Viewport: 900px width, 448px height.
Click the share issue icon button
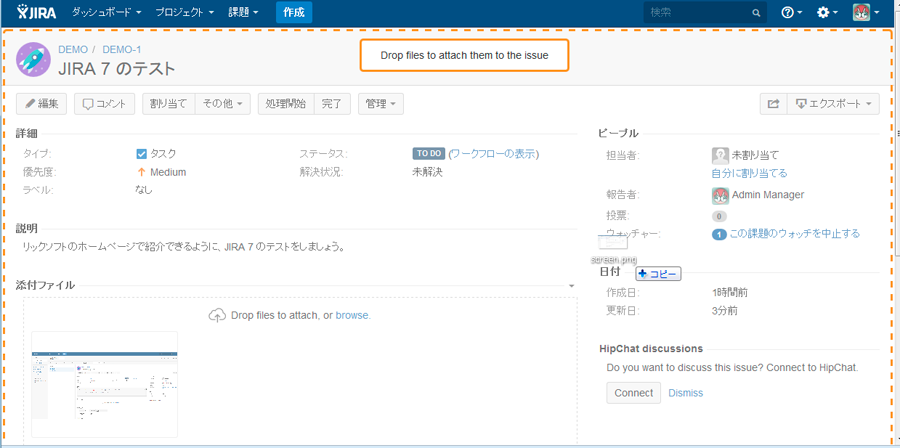773,104
